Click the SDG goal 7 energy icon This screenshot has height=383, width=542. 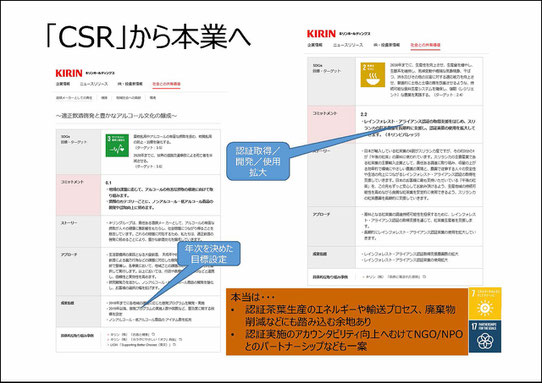tap(485, 303)
